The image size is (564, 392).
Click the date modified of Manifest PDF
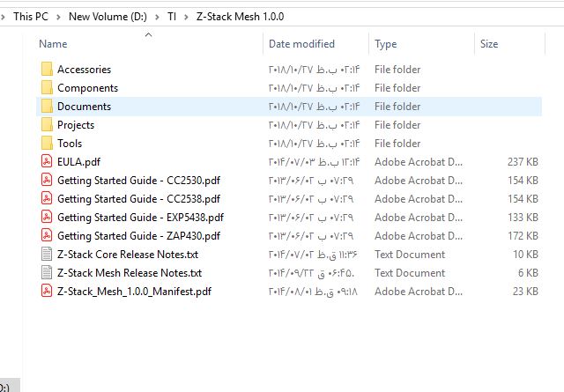313,292
